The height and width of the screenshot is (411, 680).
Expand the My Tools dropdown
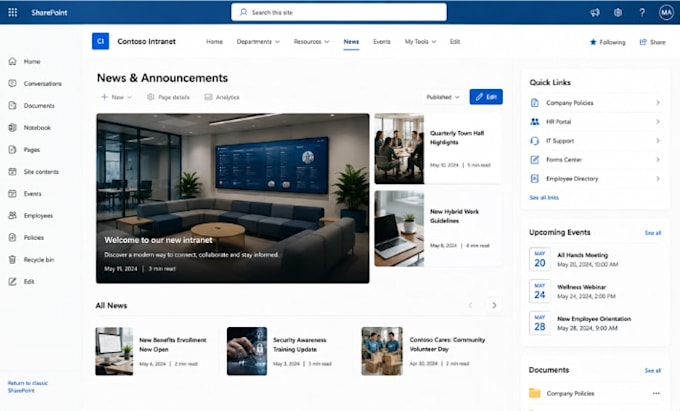tap(420, 42)
